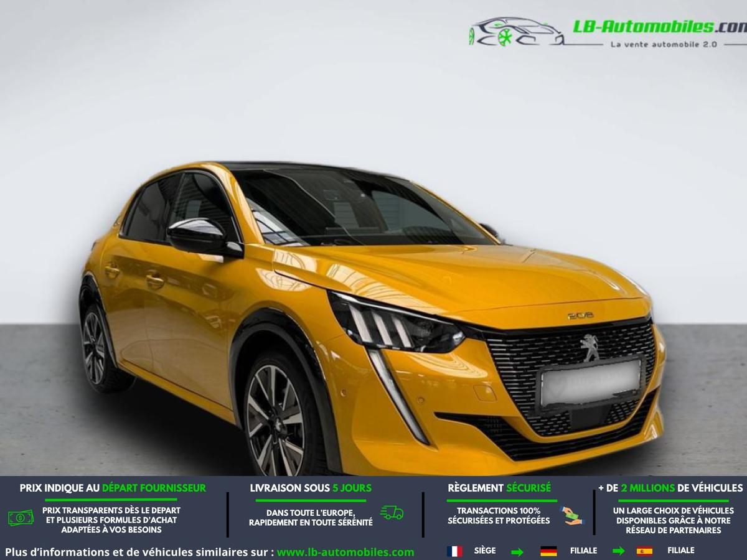Click 'TRANSACTIONS 100% SÉCURISÉES ET PROTÉGÉES' text
747x560 pixels.
(499, 515)
